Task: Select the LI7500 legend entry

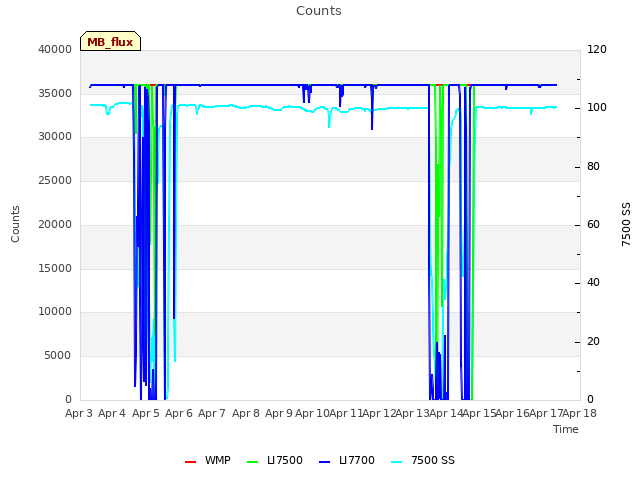Action: point(275,460)
